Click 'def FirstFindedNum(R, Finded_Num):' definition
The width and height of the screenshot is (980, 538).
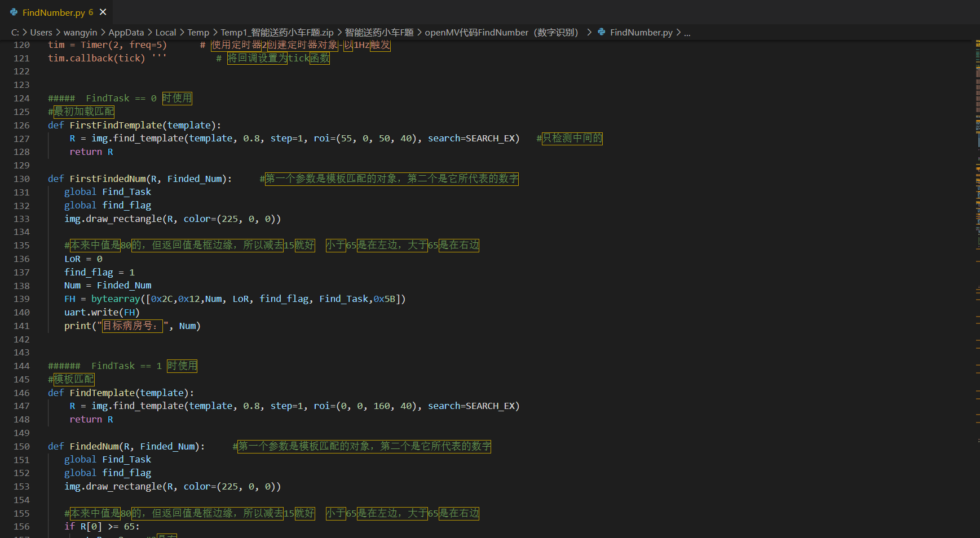click(x=140, y=179)
